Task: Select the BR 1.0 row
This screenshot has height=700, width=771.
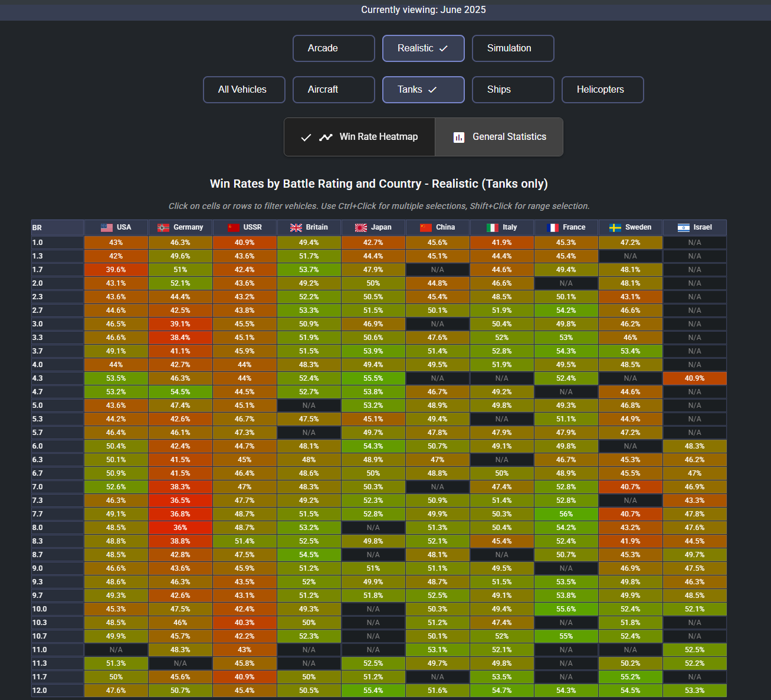Action: 379,243
